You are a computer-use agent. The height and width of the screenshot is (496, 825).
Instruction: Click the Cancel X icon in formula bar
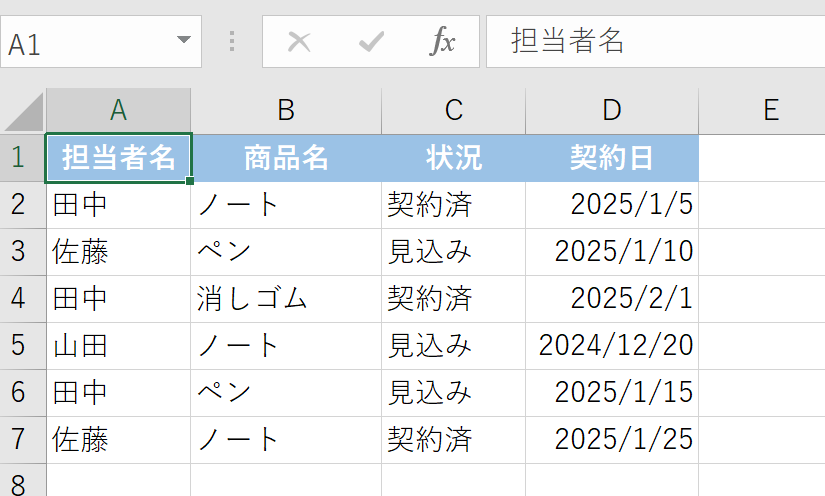[x=299, y=42]
